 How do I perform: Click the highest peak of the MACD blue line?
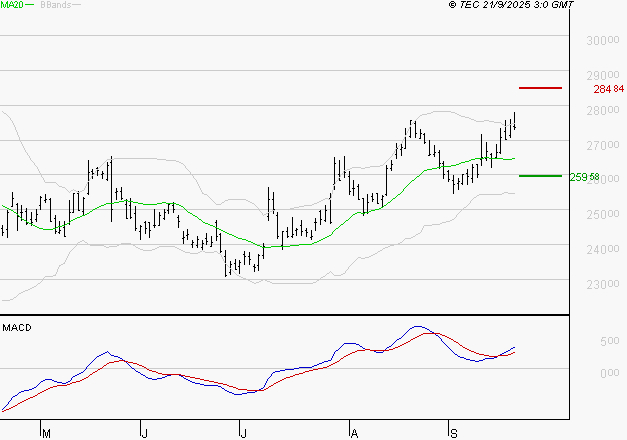(x=418, y=327)
